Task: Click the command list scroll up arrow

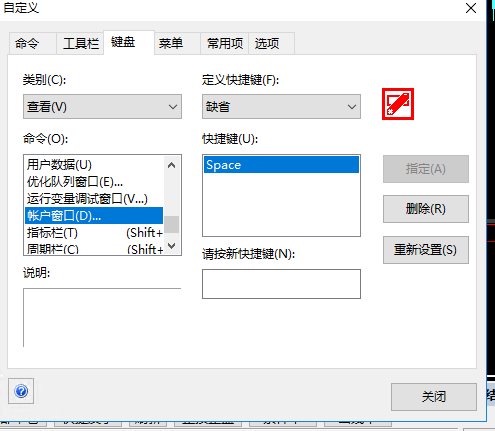Action: [x=172, y=165]
